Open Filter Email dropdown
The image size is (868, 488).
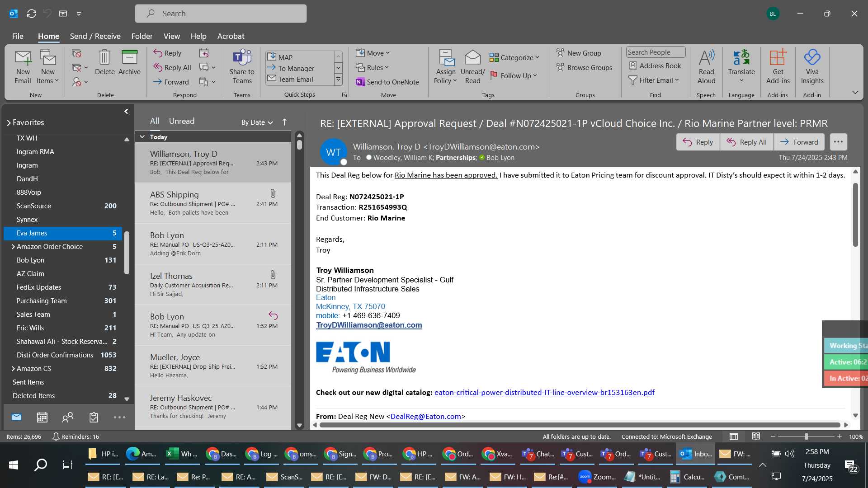654,80
